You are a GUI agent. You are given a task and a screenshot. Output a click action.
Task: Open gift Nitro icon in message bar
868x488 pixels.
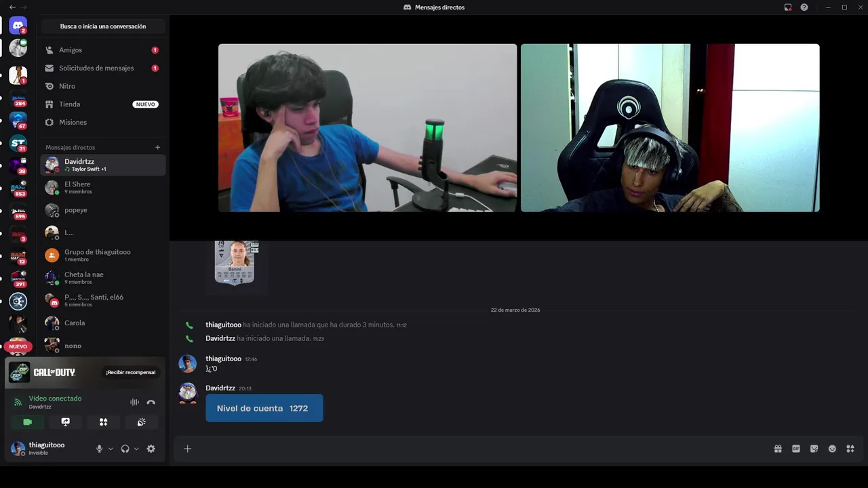(778, 449)
